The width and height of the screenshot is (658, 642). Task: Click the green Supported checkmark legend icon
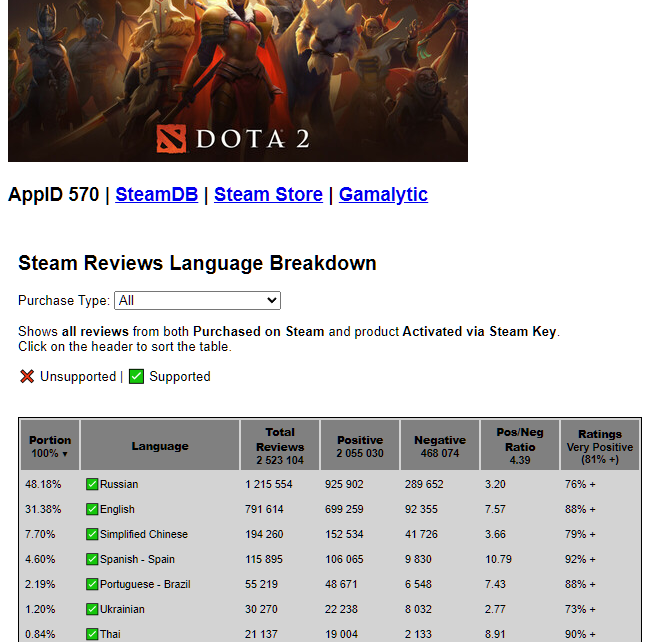tap(136, 376)
